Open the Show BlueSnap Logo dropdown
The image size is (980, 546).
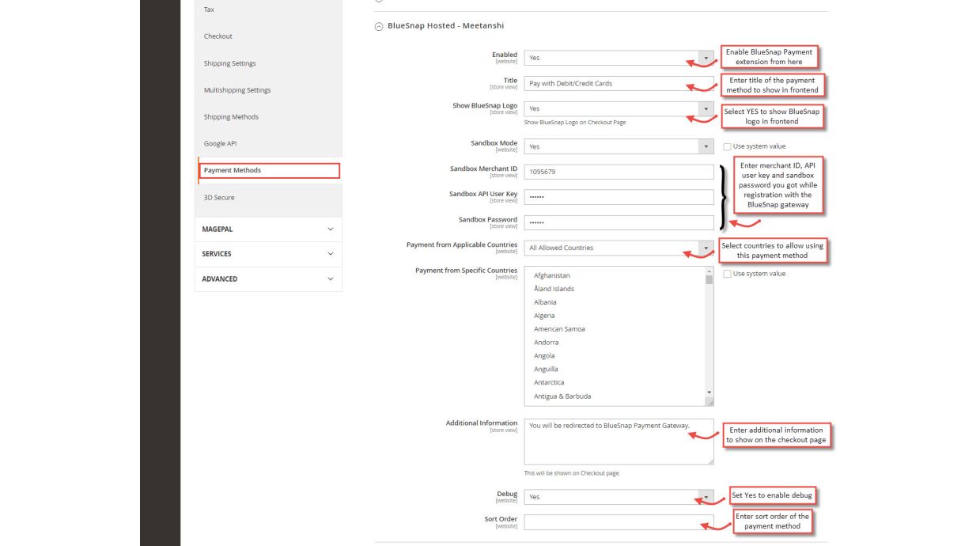point(619,108)
